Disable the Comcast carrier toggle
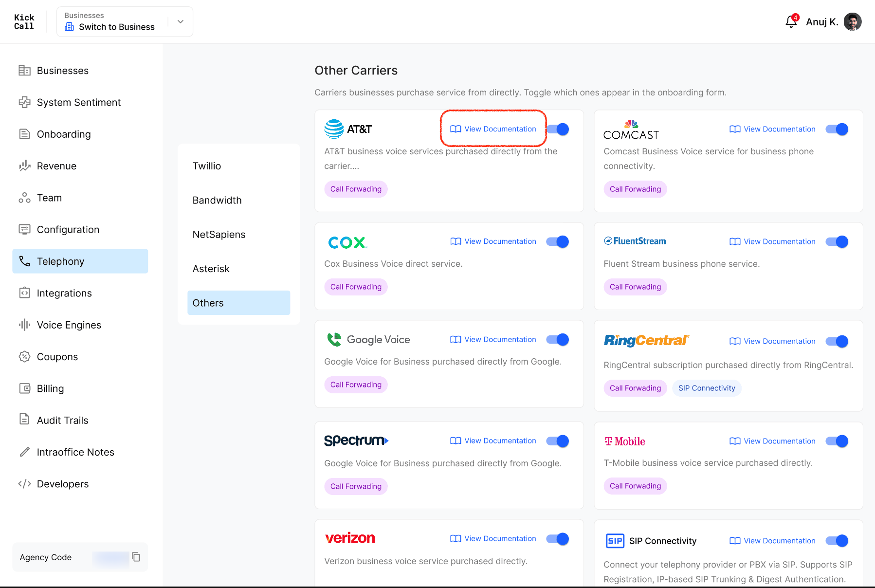875x588 pixels. click(x=837, y=129)
